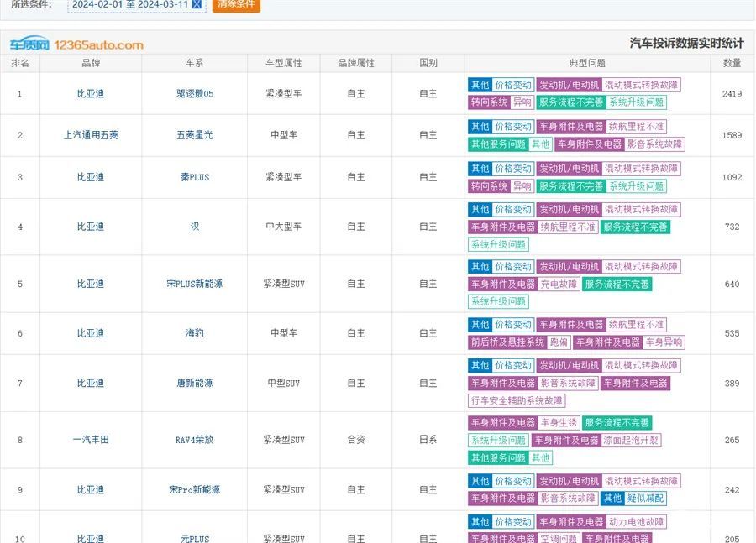Click the complaint count 1092
This screenshot has width=756, height=543.
coord(732,177)
